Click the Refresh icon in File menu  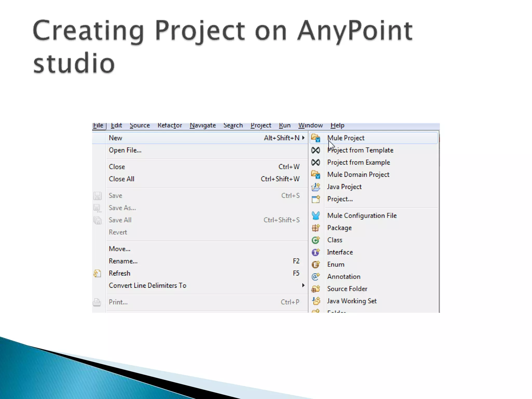coord(97,273)
